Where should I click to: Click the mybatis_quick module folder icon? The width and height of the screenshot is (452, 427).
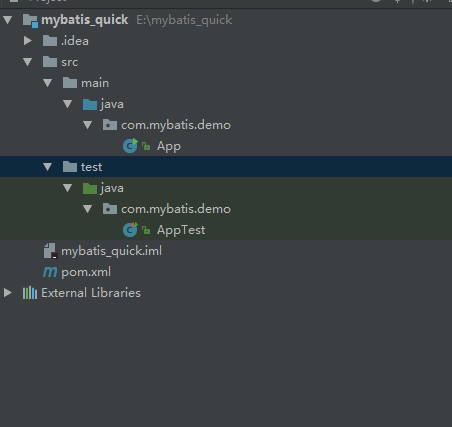30,21
